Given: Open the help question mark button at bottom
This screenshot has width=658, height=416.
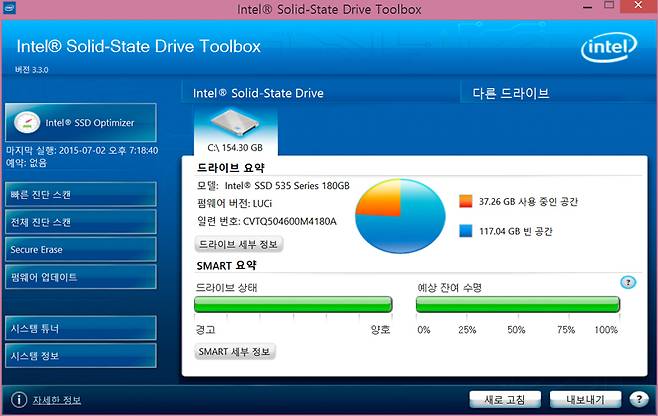Looking at the screenshot, I should 639,399.
